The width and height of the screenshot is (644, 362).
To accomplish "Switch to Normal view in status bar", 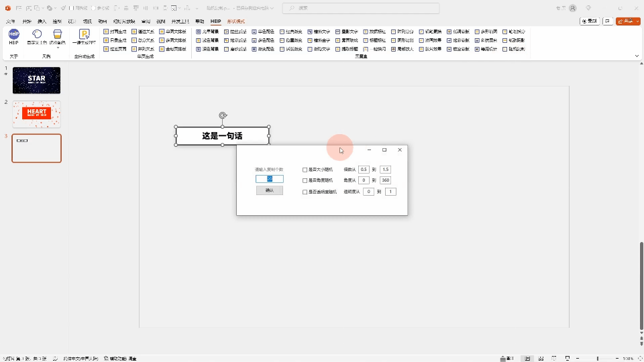I will 527,358.
